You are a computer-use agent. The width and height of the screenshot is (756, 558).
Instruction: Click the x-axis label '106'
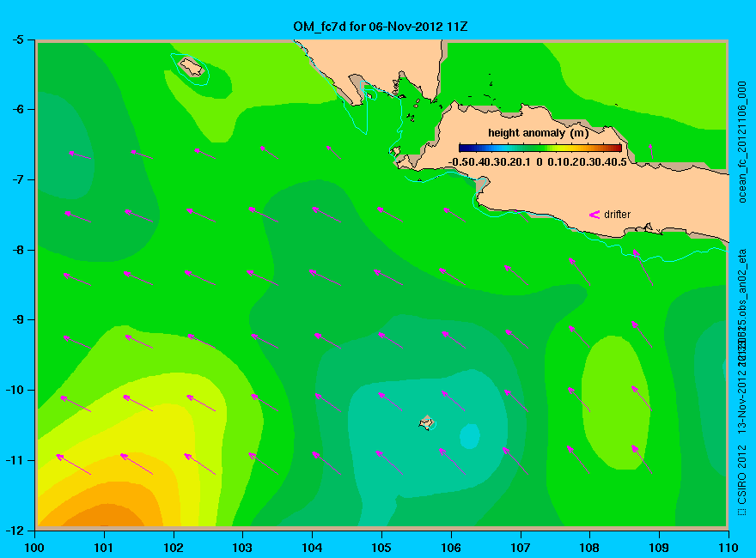pyautogui.click(x=451, y=548)
